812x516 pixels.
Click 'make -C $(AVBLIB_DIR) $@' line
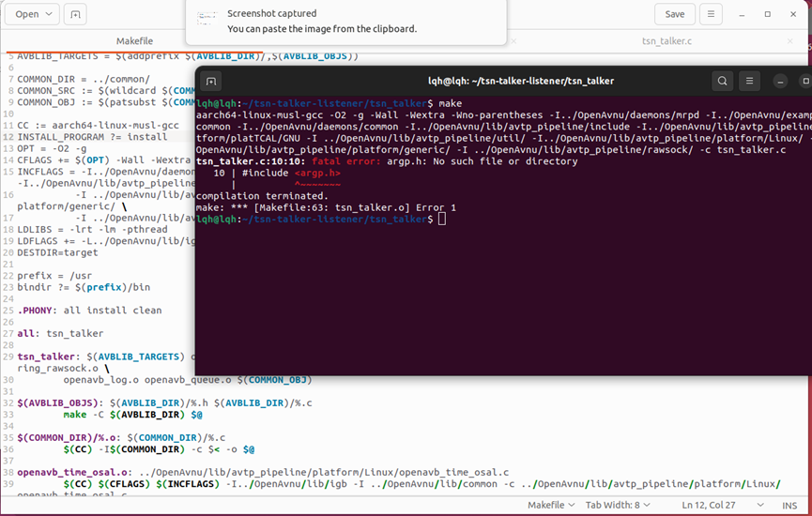pos(132,415)
